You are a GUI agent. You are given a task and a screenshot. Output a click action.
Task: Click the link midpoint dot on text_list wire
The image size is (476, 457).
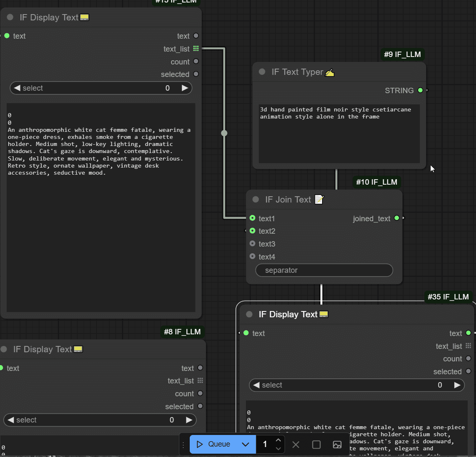[224, 133]
